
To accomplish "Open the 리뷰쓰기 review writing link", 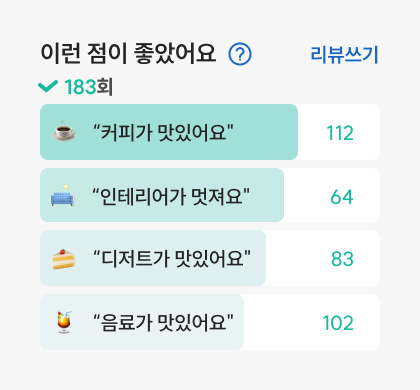I will coord(344,54).
